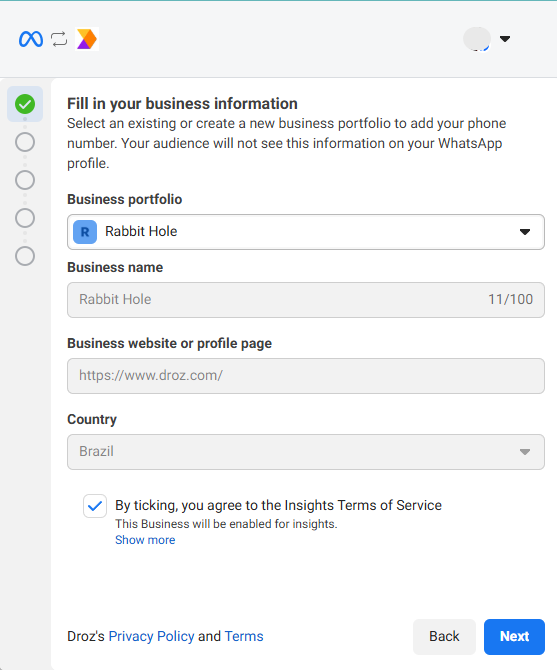Select the third step circle

pyautogui.click(x=25, y=180)
